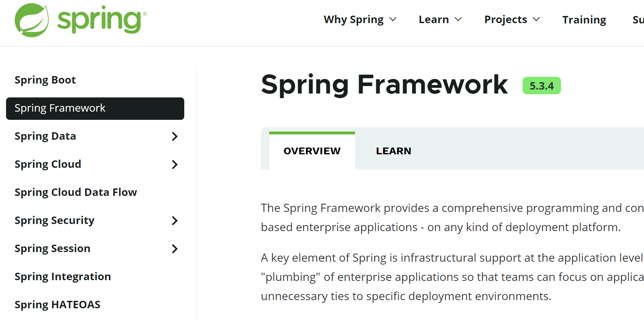Expand the Spring Cloud chevron

175,164
